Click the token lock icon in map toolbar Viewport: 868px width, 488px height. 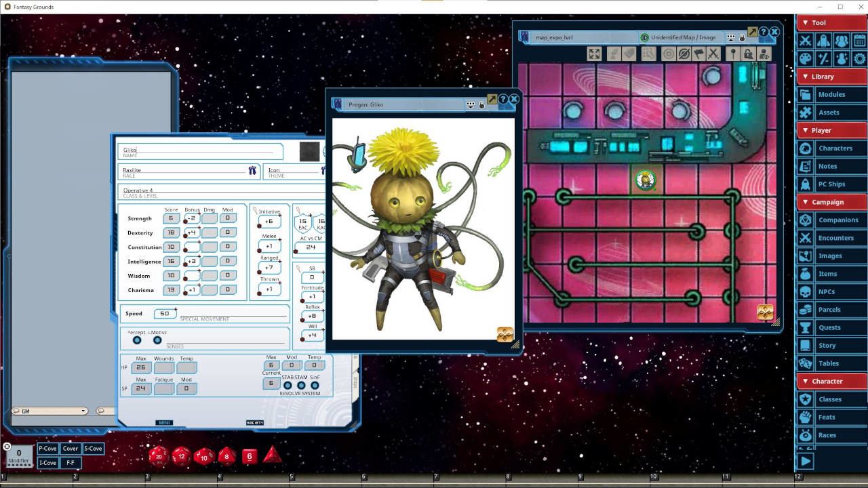click(x=749, y=54)
